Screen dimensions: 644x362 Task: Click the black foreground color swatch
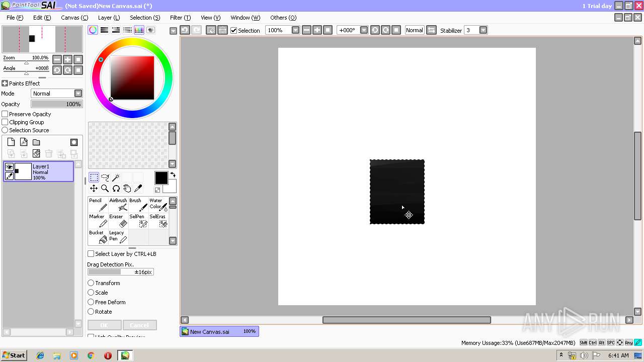[x=161, y=178]
